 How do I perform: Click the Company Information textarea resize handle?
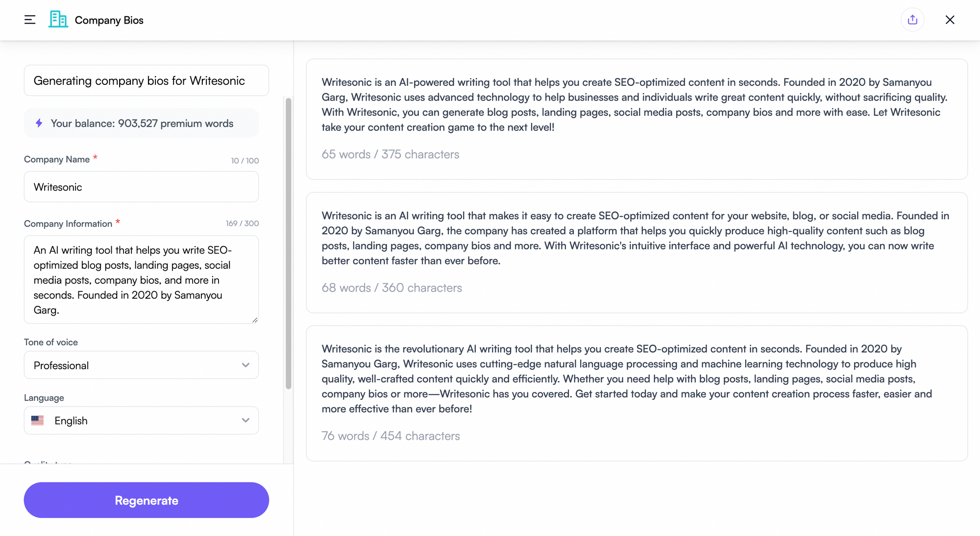point(255,320)
